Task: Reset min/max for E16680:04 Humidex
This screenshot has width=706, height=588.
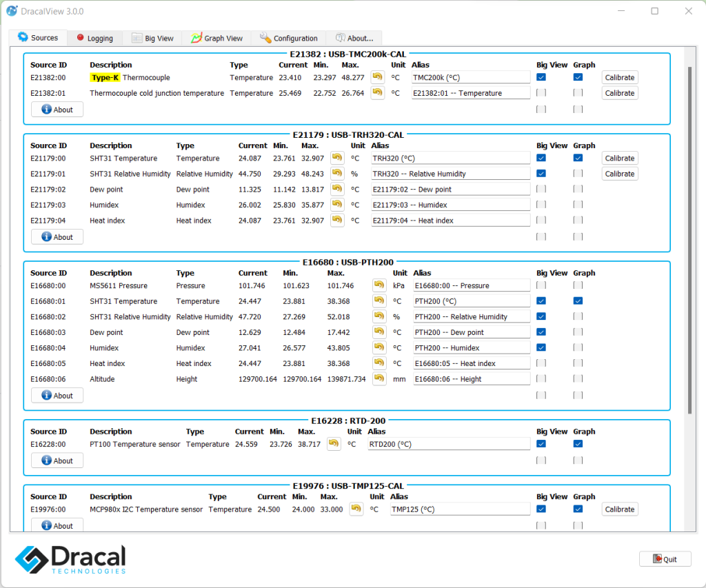Action: point(379,347)
